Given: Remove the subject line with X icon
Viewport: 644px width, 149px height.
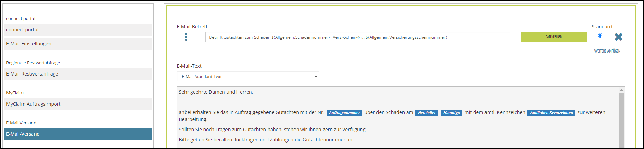Looking at the screenshot, I should click(618, 37).
